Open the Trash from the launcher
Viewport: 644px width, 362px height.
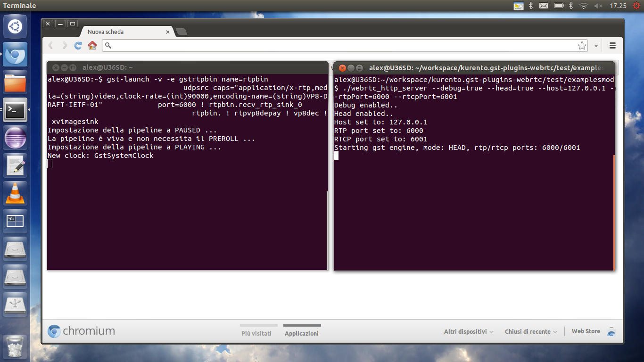[x=15, y=346]
